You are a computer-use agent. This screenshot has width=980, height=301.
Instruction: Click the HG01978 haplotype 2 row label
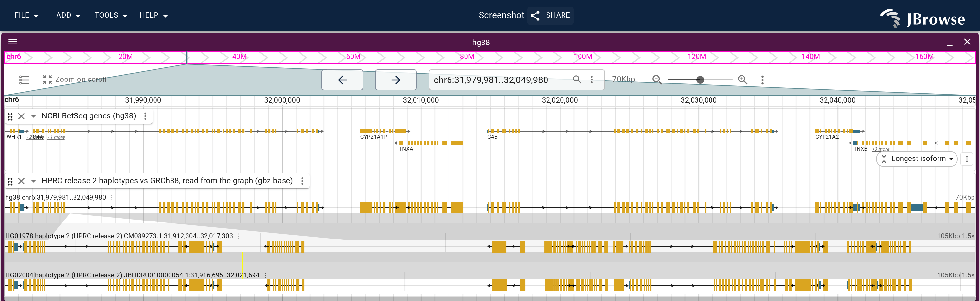coord(119,236)
